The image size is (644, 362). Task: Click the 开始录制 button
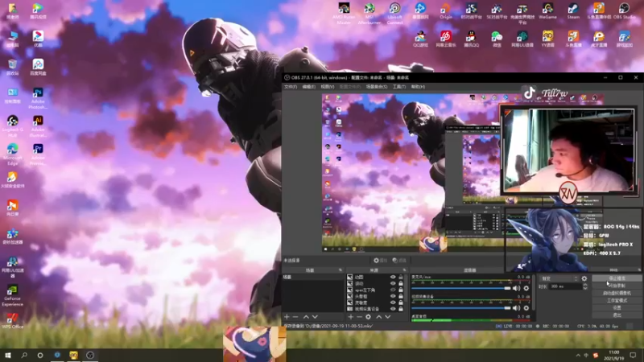click(617, 286)
